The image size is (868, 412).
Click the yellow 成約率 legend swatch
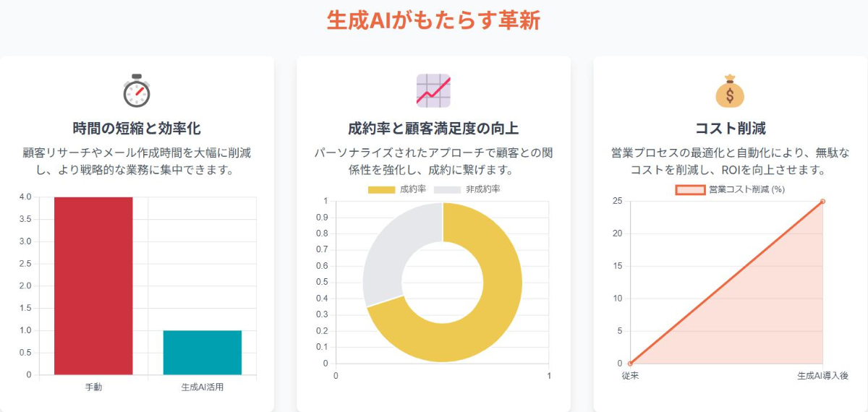[x=382, y=189]
